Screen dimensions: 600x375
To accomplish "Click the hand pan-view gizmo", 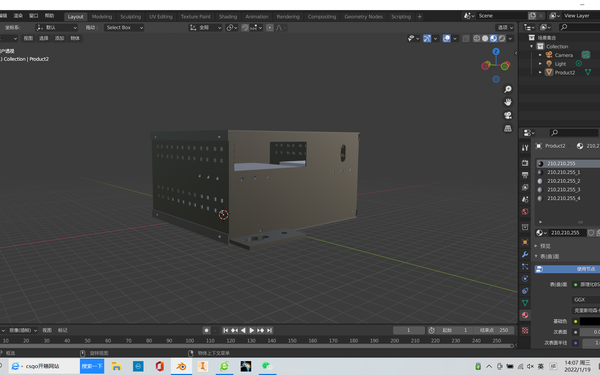I will (x=508, y=102).
